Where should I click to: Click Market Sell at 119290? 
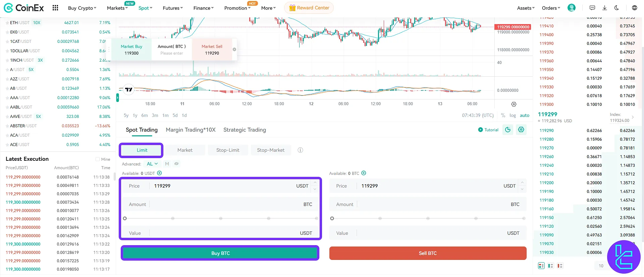click(x=212, y=50)
